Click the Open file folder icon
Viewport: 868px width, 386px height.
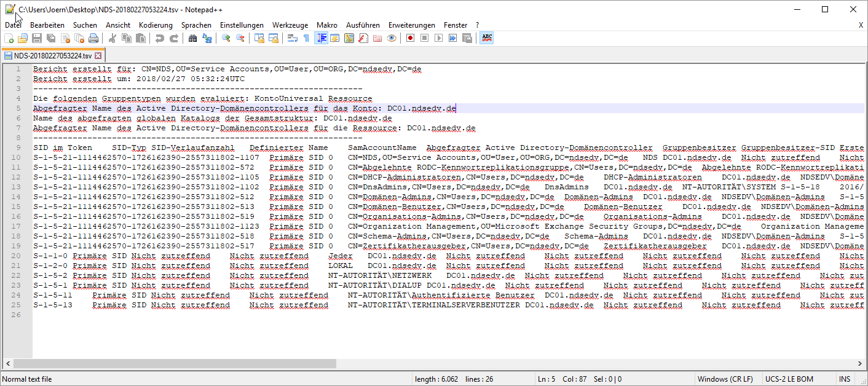[23, 38]
